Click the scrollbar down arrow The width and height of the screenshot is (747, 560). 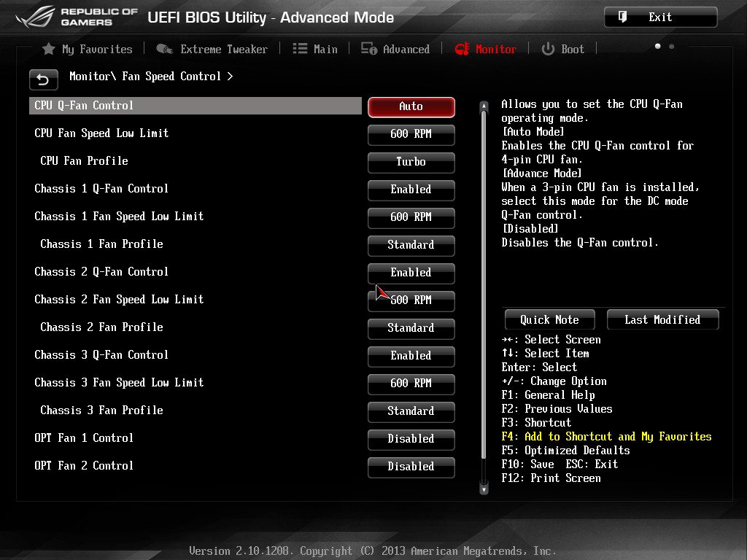click(x=484, y=489)
